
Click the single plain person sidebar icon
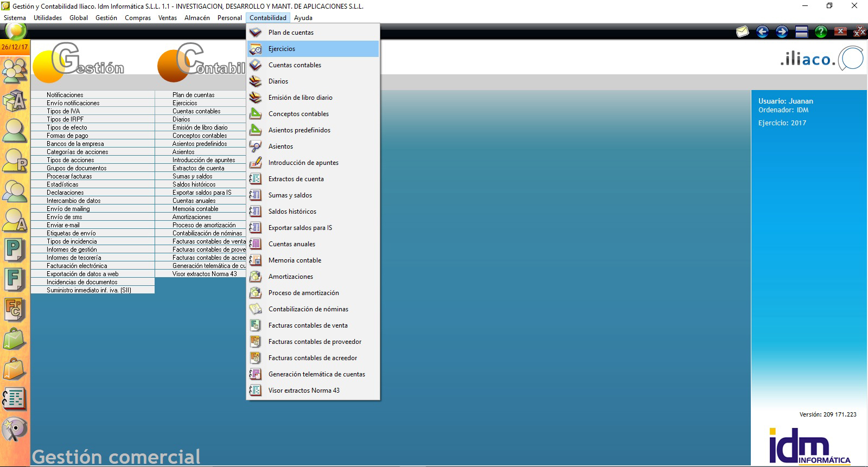point(15,131)
